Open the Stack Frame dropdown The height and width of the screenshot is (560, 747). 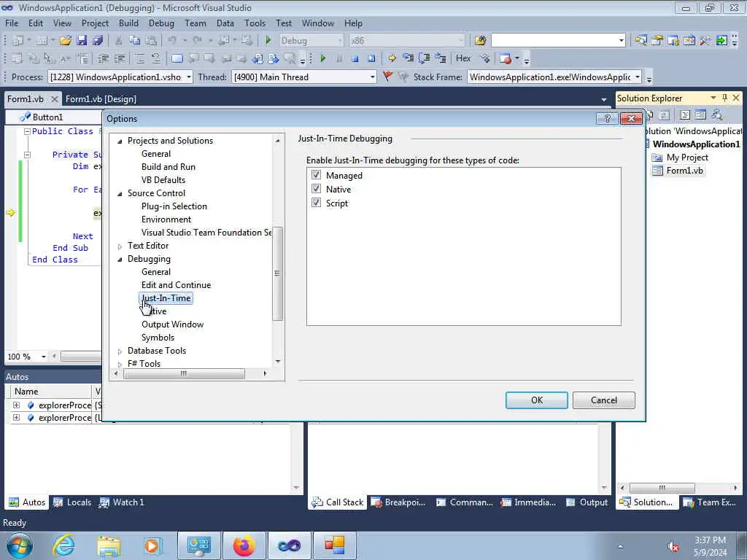637,77
